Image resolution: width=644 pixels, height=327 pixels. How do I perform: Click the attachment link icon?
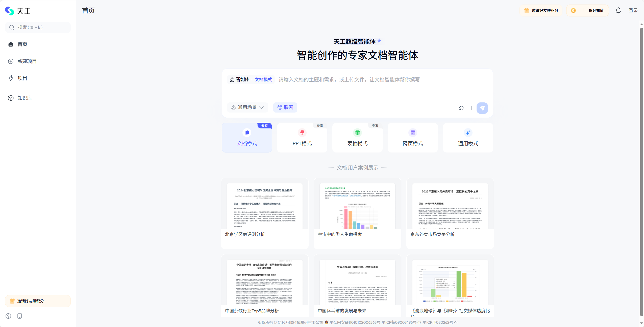[461, 108]
